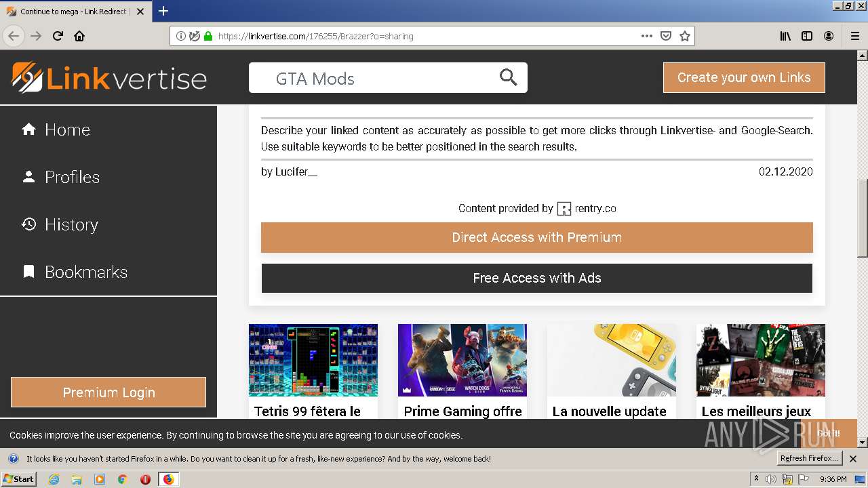Save page to Pocket

point(666,36)
